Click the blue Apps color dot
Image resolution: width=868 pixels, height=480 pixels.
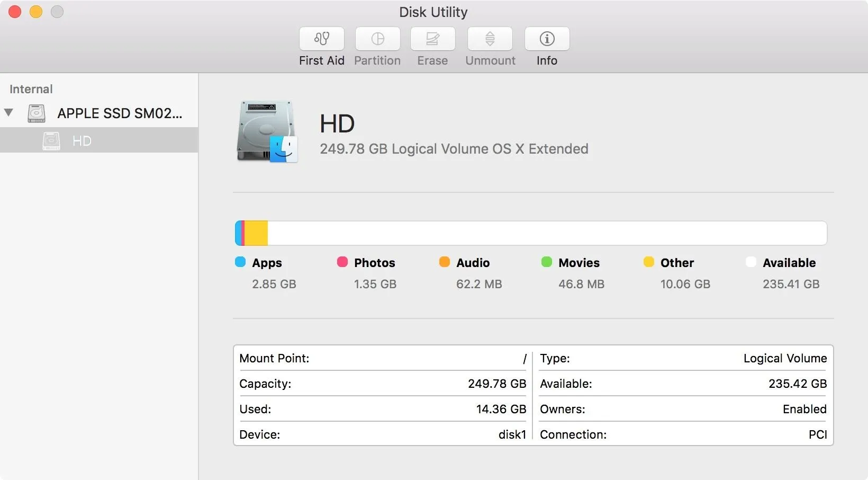pos(240,262)
